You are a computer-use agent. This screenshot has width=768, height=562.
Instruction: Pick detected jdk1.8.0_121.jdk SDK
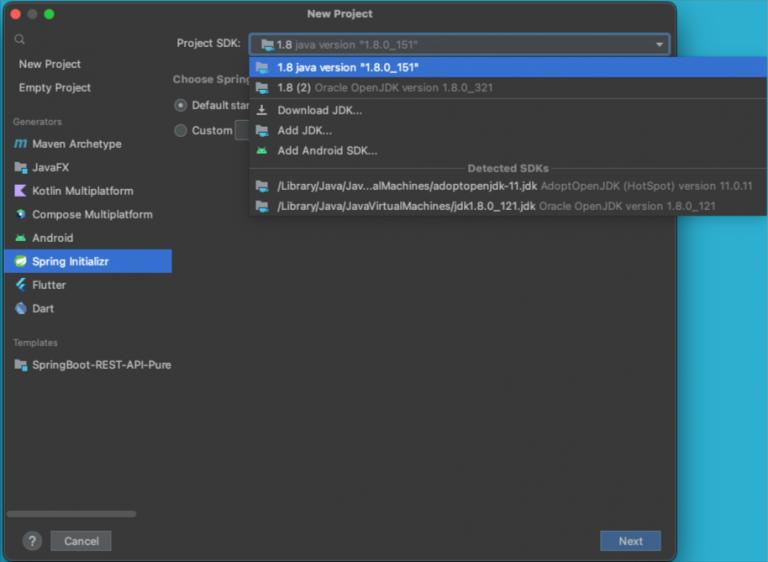[x=508, y=206]
